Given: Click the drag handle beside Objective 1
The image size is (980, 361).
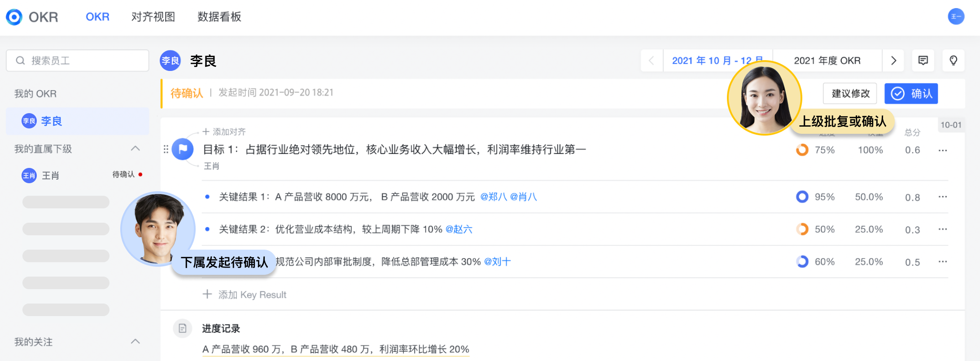Looking at the screenshot, I should click(x=166, y=149).
